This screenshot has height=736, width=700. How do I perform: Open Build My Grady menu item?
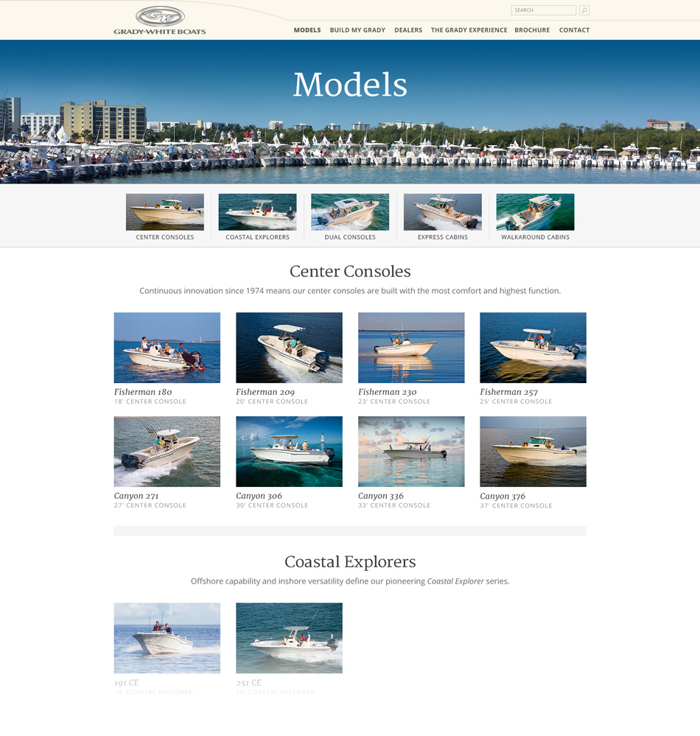tap(357, 30)
